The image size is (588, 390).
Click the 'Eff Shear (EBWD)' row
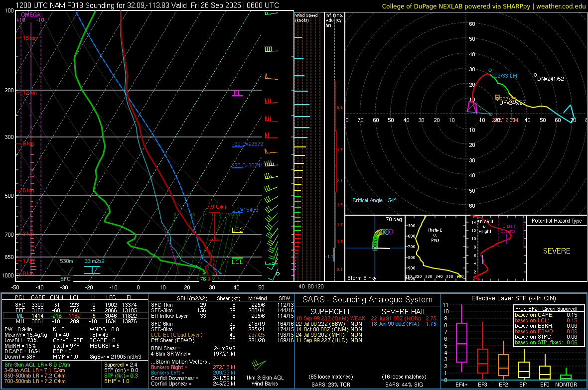click(x=222, y=341)
